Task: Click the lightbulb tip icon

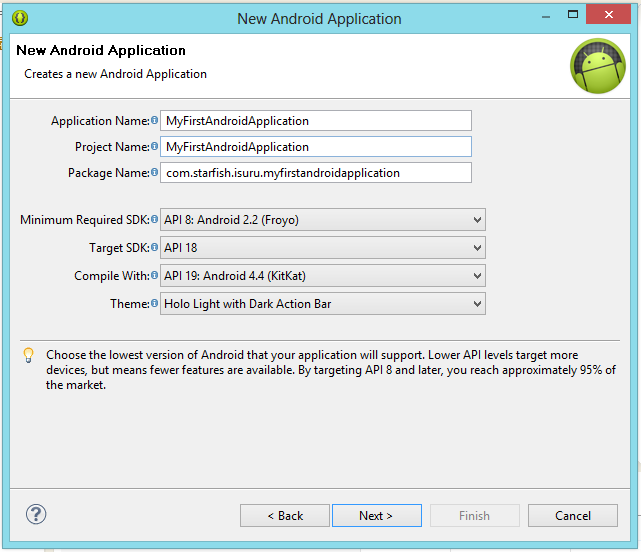Action: coord(29,355)
